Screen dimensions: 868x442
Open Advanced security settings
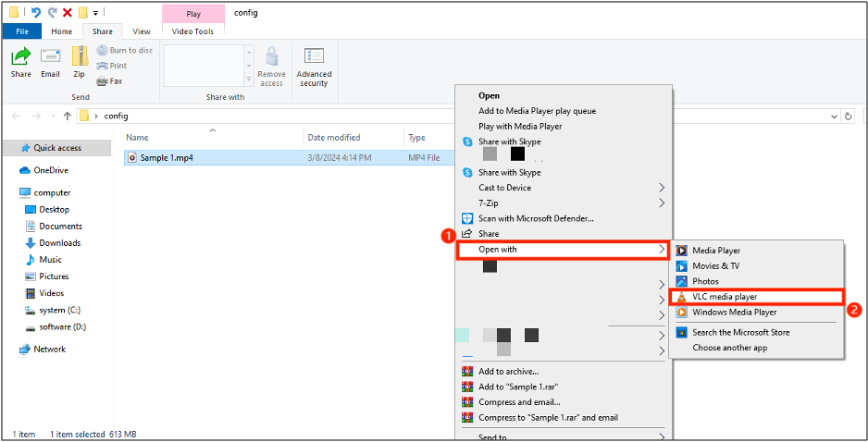tap(314, 67)
